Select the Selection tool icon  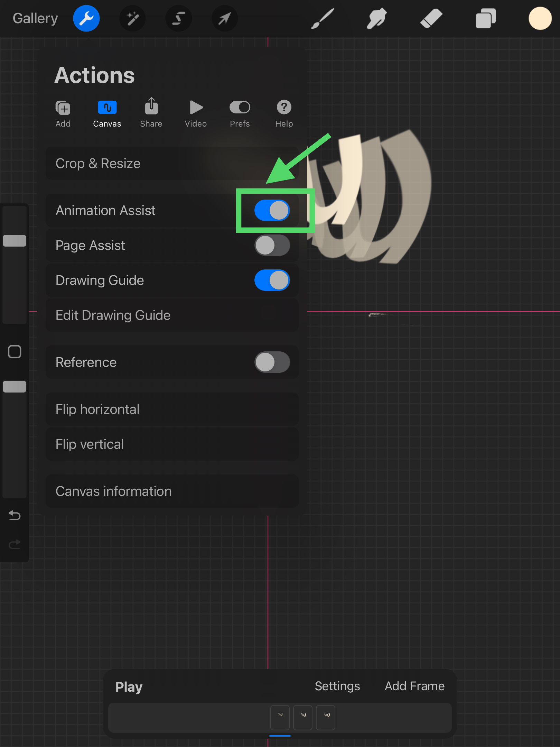point(178,19)
